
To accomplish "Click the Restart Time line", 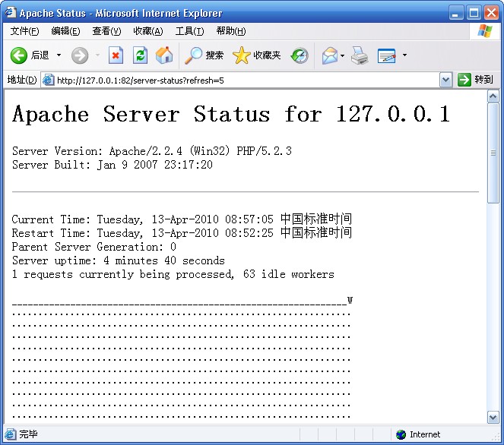I will (x=182, y=233).
